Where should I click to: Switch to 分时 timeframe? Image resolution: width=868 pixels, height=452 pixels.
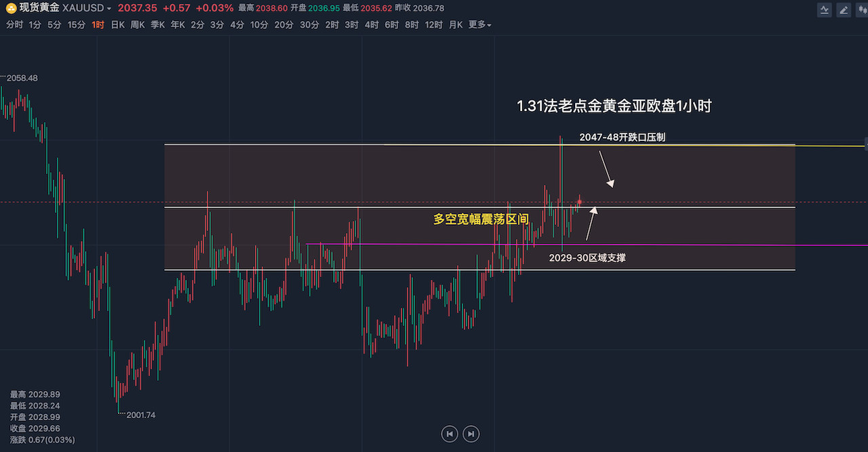pyautogui.click(x=15, y=24)
